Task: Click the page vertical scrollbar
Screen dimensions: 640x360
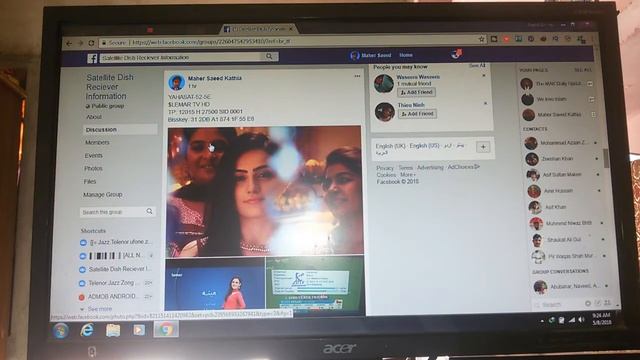Action: 606,158
